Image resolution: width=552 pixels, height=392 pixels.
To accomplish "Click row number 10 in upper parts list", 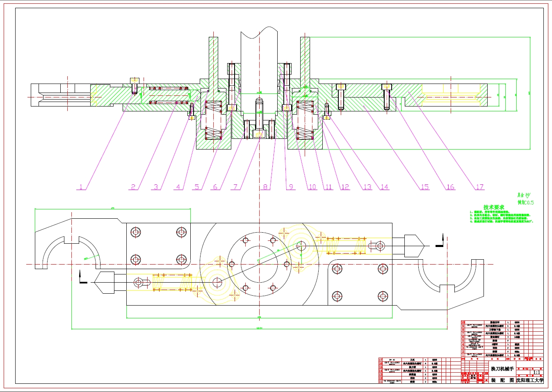I will click(x=463, y=322).
